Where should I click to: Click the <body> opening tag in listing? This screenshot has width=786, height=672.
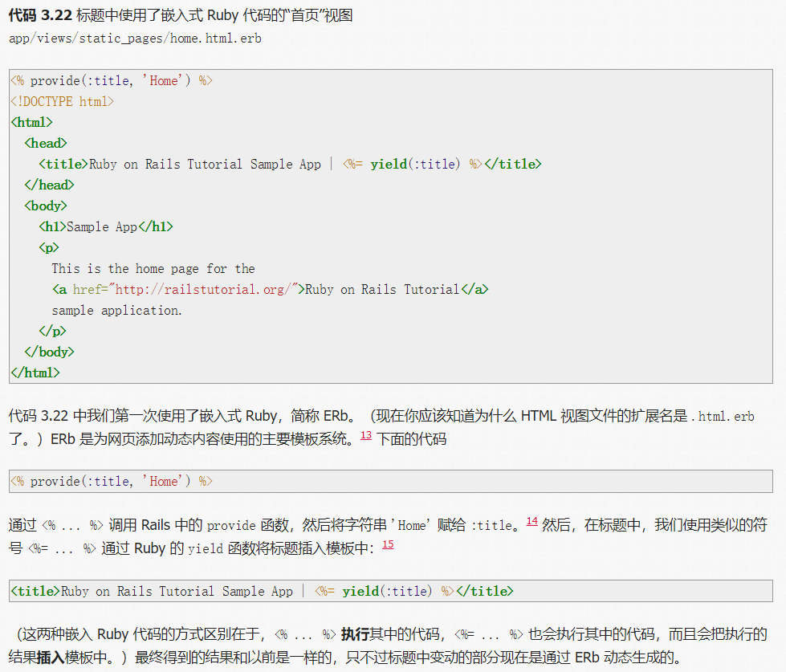45,205
